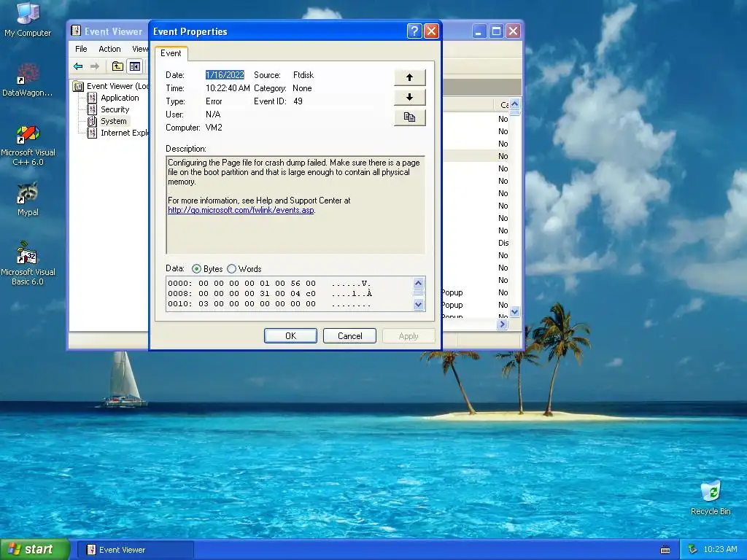This screenshot has width=747, height=560.
Task: Show the next event with down arrow
Action: click(x=409, y=97)
